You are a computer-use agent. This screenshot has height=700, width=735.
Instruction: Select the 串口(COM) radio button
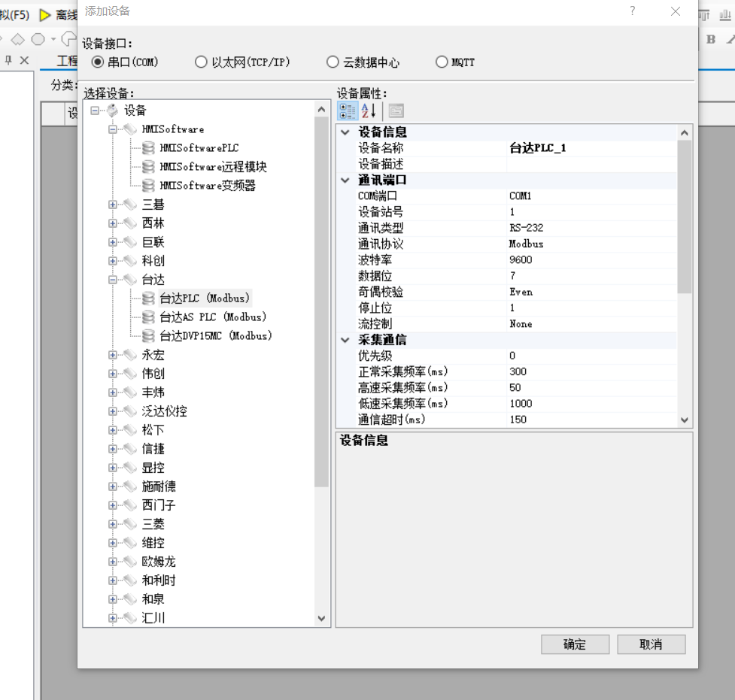tap(98, 62)
